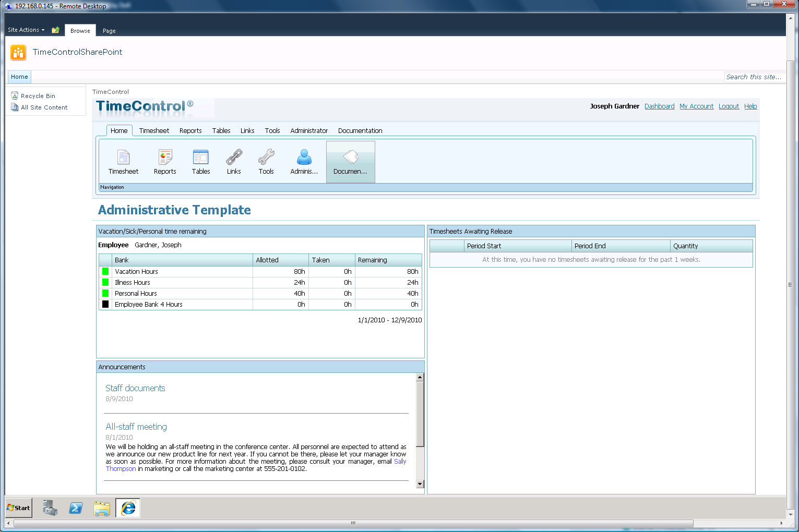This screenshot has width=799, height=532.
Task: Click the TimeControlSharePoint site icon
Action: tap(18, 52)
